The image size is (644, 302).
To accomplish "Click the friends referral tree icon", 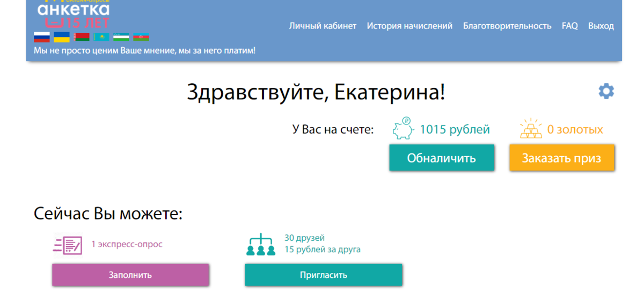I will pos(261,245).
